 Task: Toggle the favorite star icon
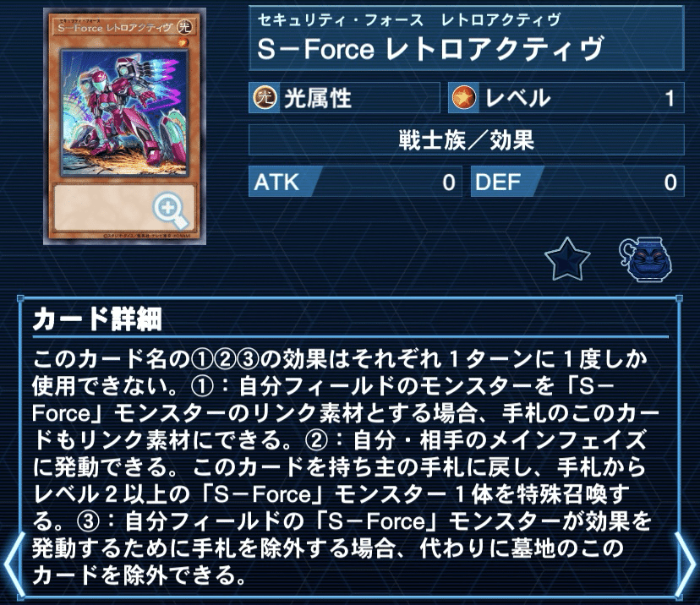pyautogui.click(x=567, y=259)
